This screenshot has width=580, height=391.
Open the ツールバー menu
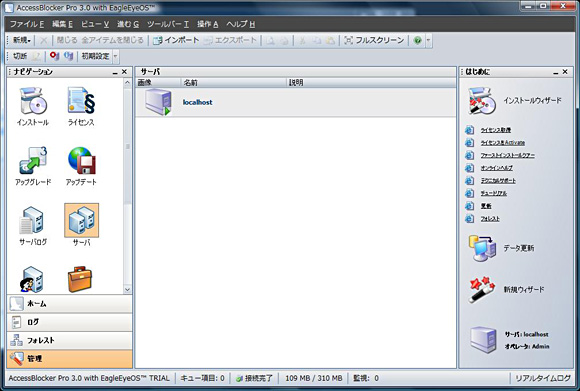[x=168, y=24]
